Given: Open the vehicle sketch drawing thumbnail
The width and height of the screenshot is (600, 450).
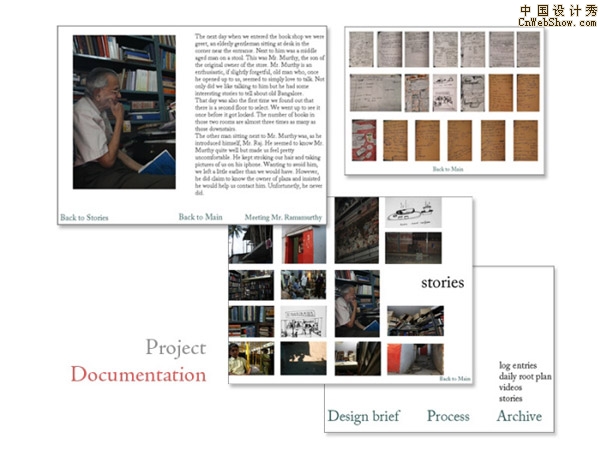Looking at the screenshot, I should click(x=413, y=213).
